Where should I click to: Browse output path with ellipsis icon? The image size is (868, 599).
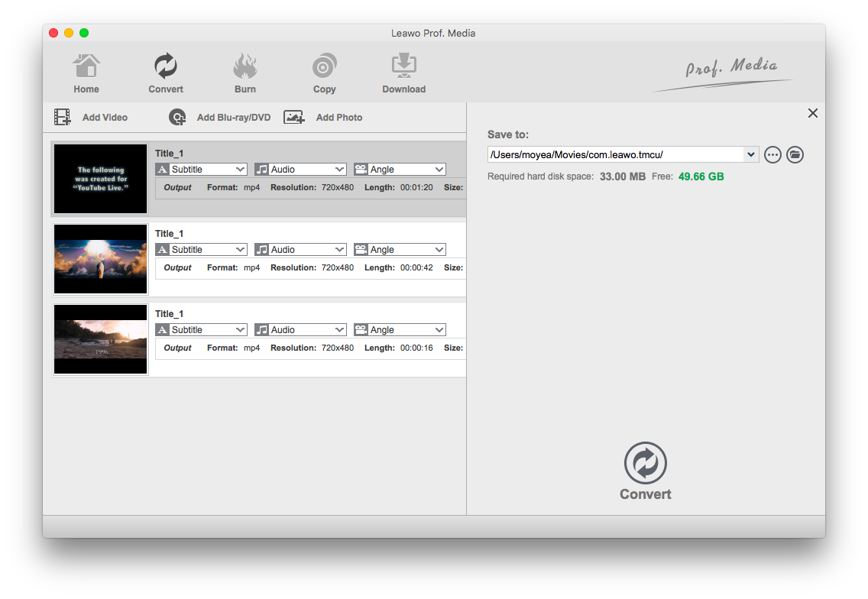click(x=772, y=155)
